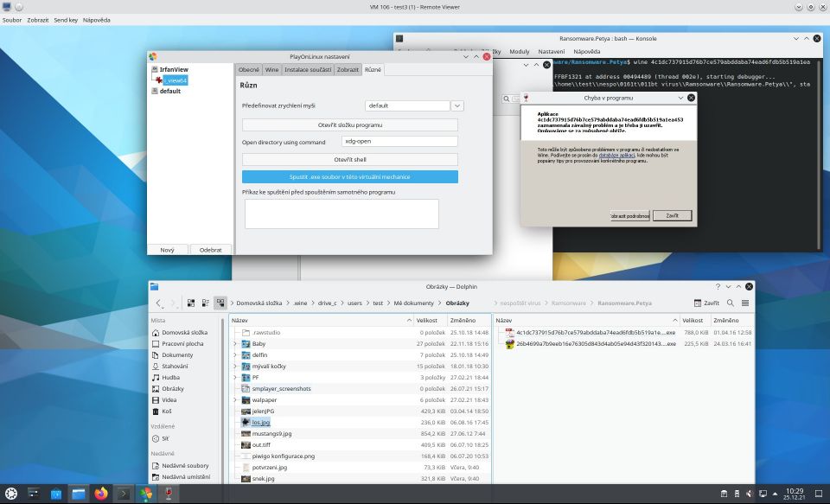Expand the mývalí kočky folder
The height and width of the screenshot is (504, 830).
pos(235,367)
